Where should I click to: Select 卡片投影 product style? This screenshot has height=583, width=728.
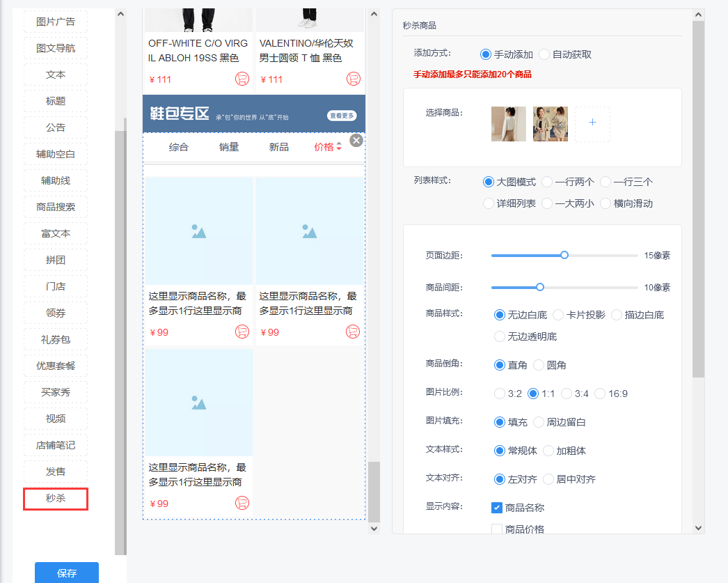coord(558,315)
